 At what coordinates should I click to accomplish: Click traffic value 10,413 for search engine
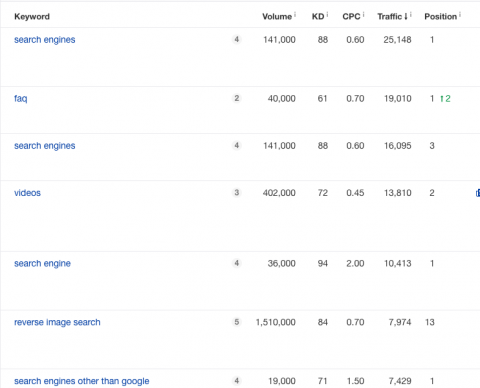398,264
